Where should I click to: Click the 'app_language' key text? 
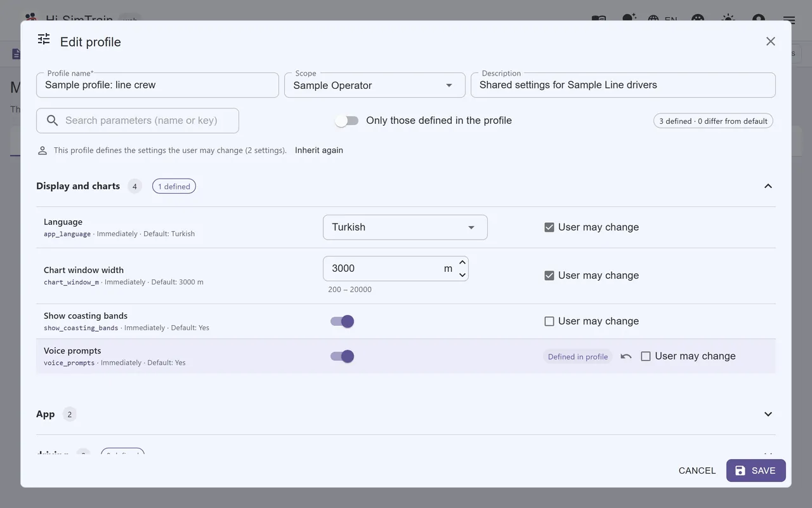point(67,234)
